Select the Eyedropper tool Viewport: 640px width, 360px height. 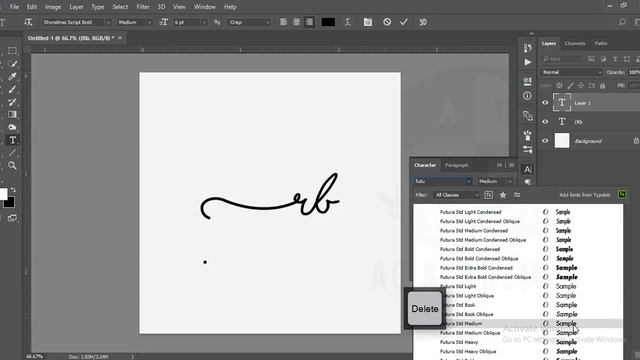point(12,77)
